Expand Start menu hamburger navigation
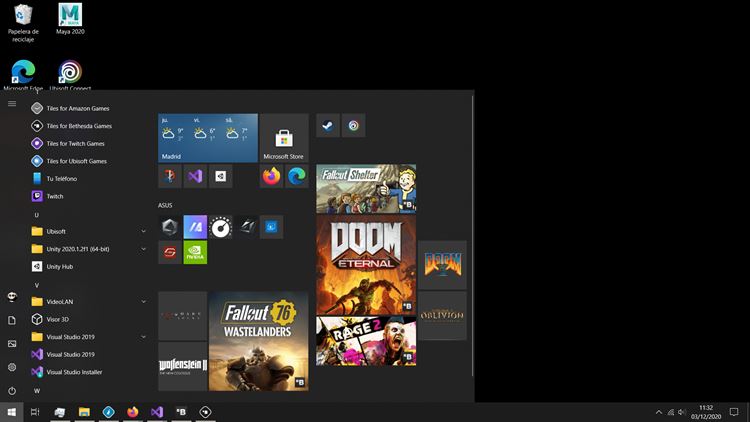The width and height of the screenshot is (750, 422). coord(12,103)
